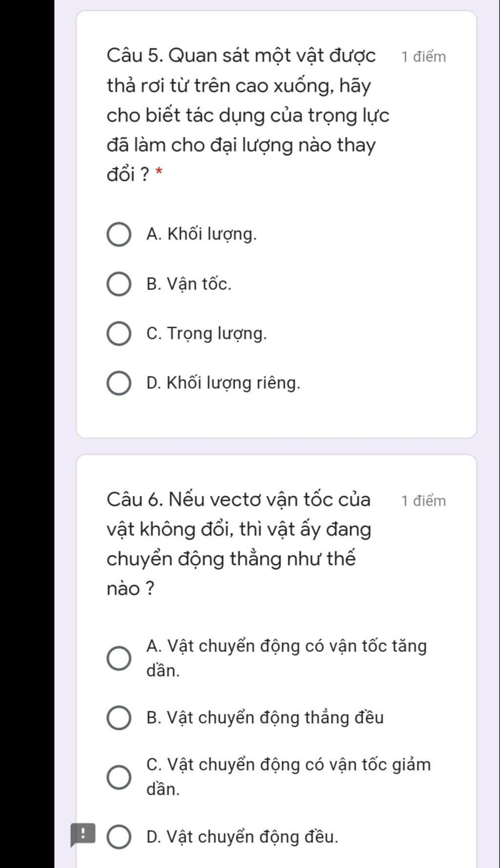Select radio button D. Khối lượng riêng

(x=119, y=383)
